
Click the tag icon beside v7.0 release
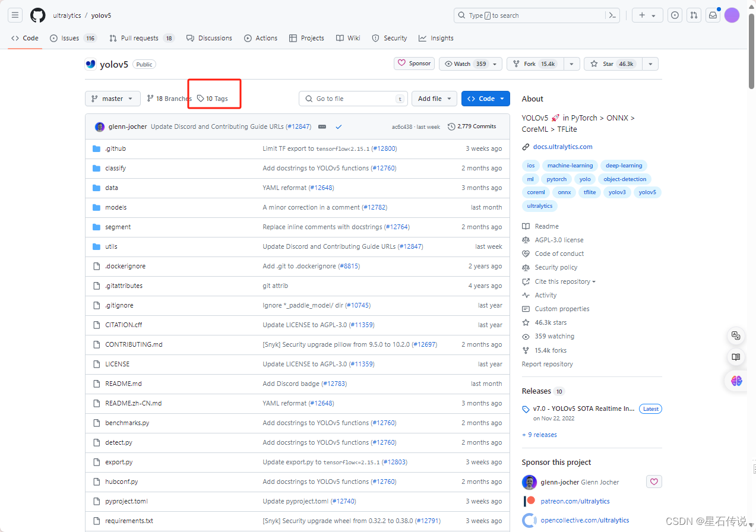click(x=526, y=409)
